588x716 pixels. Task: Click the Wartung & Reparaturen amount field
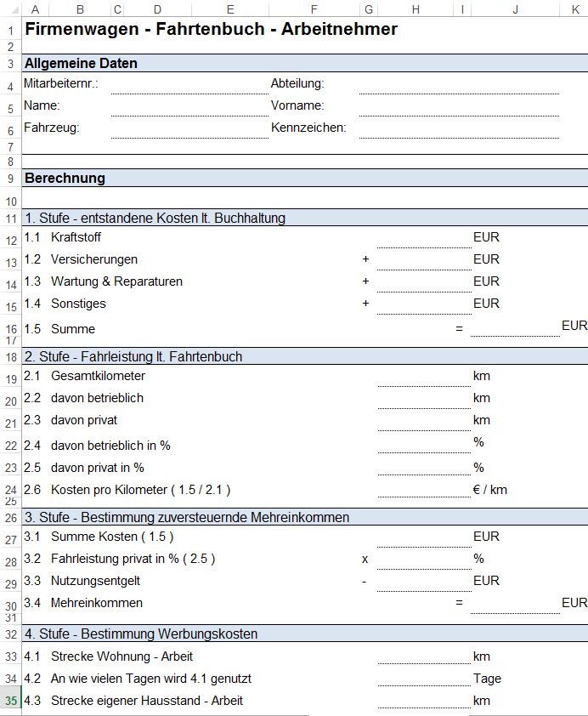click(424, 282)
